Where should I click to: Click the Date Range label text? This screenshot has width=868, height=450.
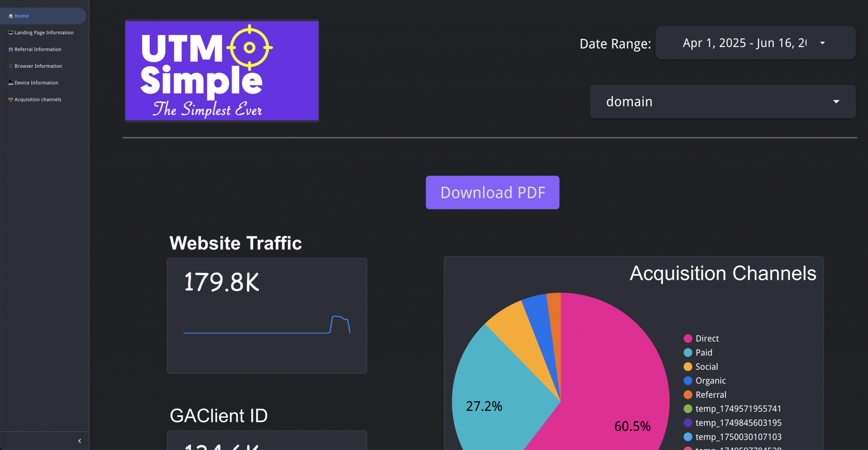point(615,44)
